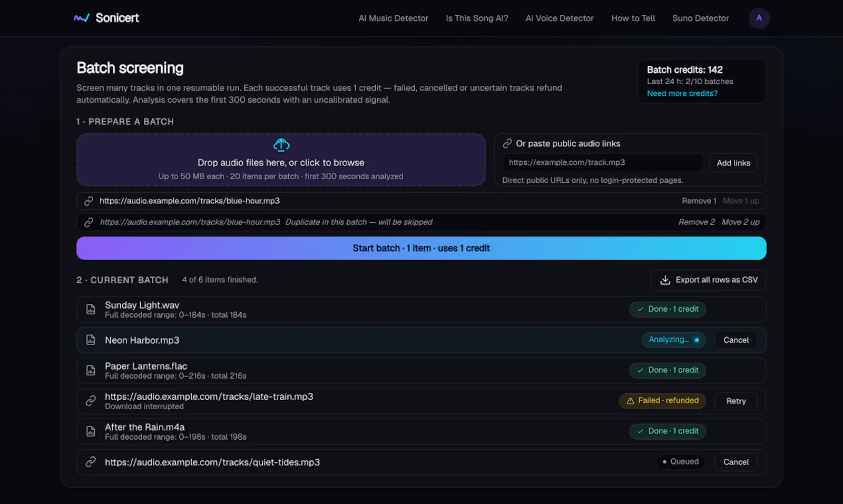Viewport: 843px width, 504px height.
Task: Click the "Batch credits: 142" text
Action: (x=685, y=70)
